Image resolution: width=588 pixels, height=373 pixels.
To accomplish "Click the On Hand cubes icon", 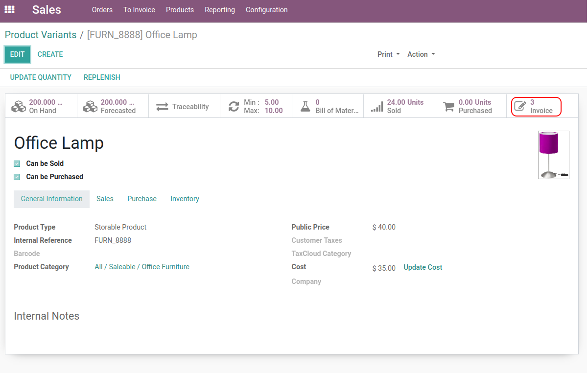I will click(x=19, y=106).
